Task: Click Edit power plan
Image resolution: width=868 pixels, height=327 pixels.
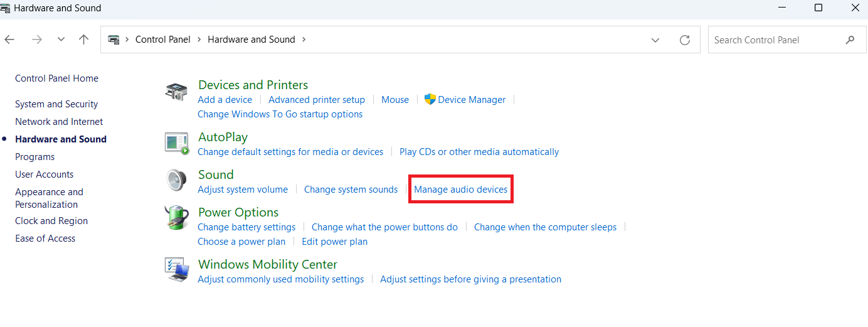Action: tap(334, 242)
